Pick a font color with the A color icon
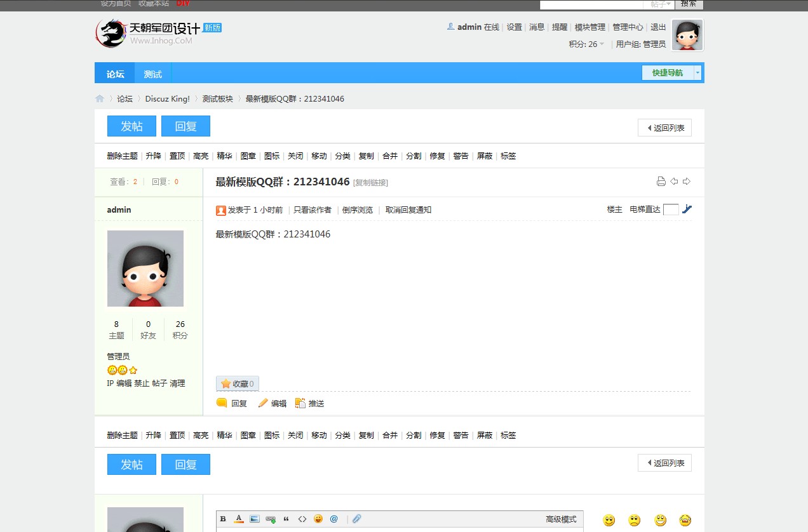This screenshot has width=808, height=532. point(238,519)
